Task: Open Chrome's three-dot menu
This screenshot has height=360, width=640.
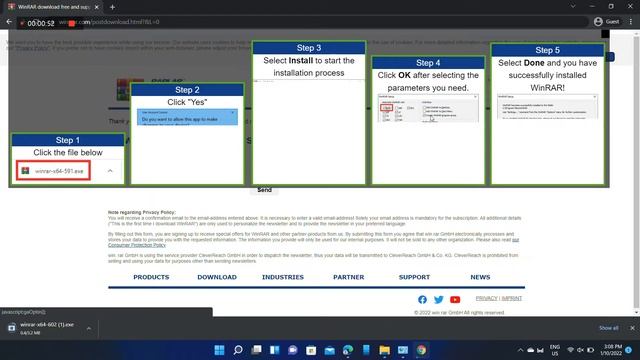Action: (x=631, y=22)
